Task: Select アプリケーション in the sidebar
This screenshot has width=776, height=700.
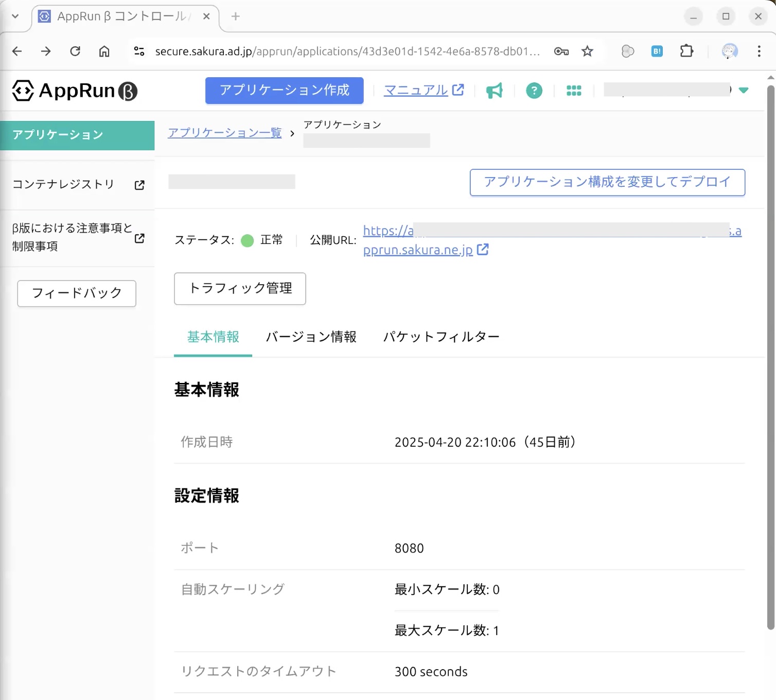Action: click(77, 135)
